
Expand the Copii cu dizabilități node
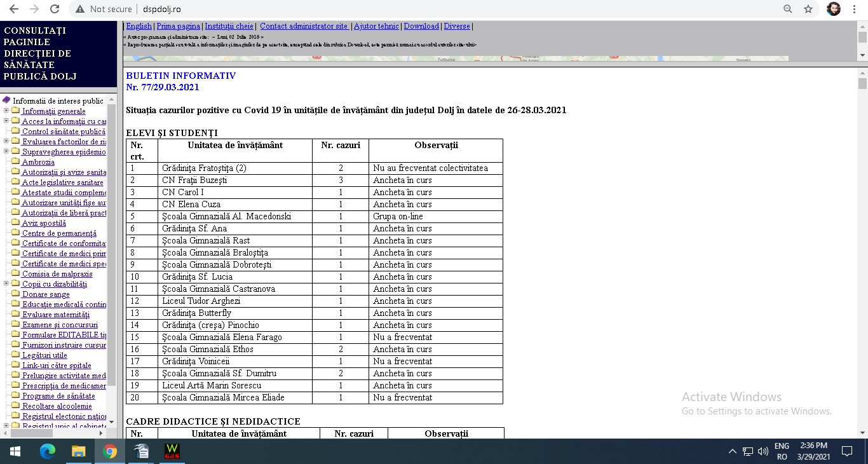6,283
